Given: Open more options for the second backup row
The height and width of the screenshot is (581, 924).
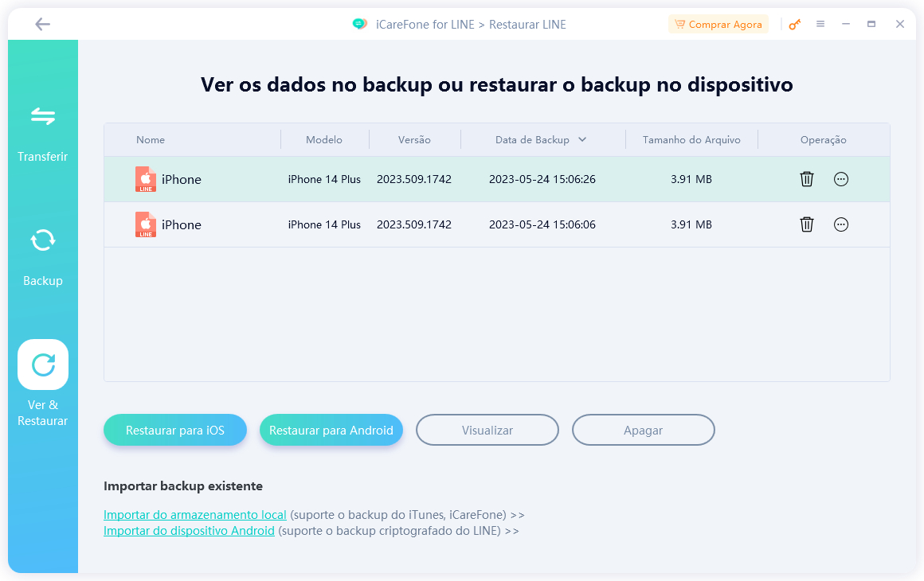Looking at the screenshot, I should coord(841,224).
